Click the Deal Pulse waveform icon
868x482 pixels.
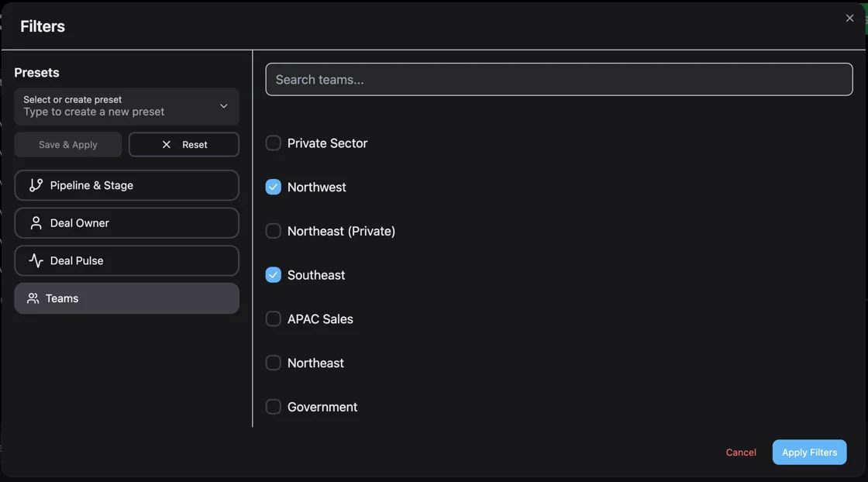click(35, 260)
